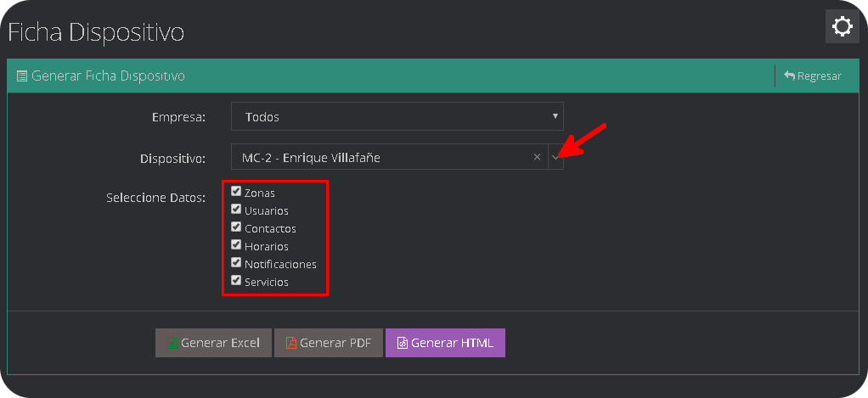Expand the Dispositivo dropdown chevron

(555, 157)
